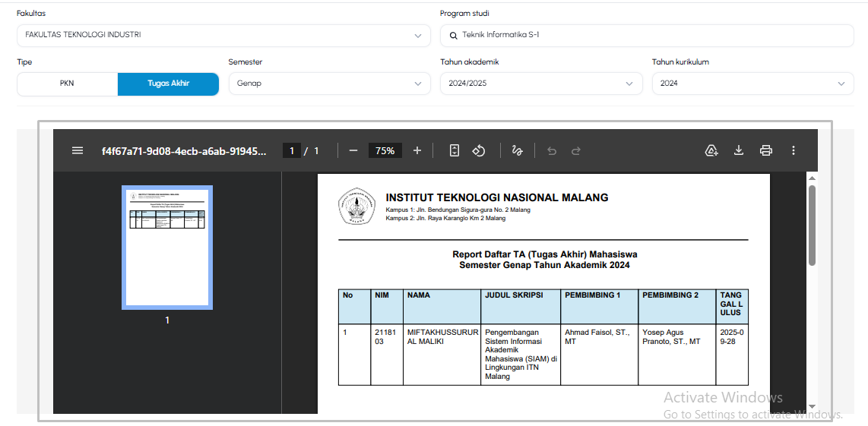868x426 pixels.
Task: Expand the Fakultas dropdown
Action: click(x=223, y=36)
